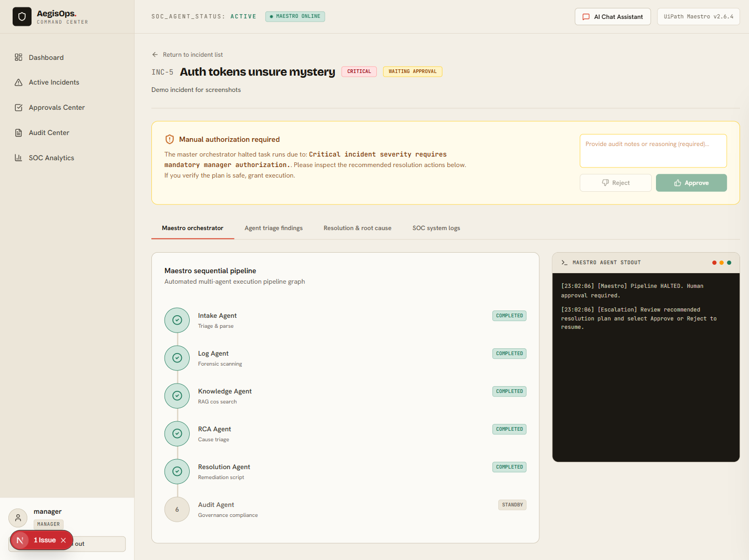Click the Resolution Agent completed check icon
The width and height of the screenshot is (749, 560).
[x=177, y=471]
